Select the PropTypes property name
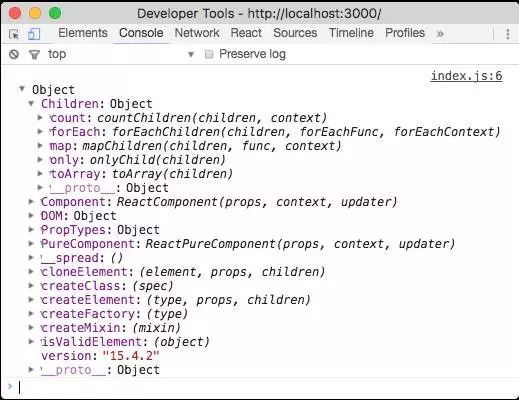 pos(73,230)
